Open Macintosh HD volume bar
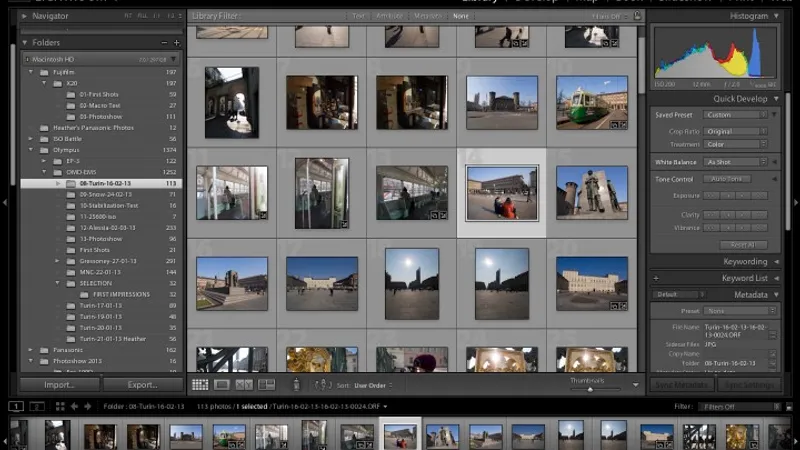Screen dimensions: 800x450 tap(101, 60)
